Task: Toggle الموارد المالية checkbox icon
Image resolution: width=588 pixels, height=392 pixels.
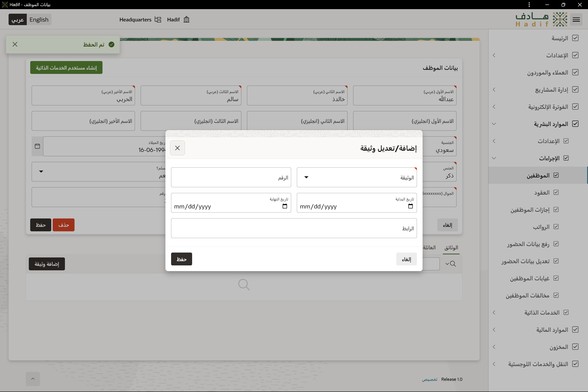Action: (x=575, y=330)
